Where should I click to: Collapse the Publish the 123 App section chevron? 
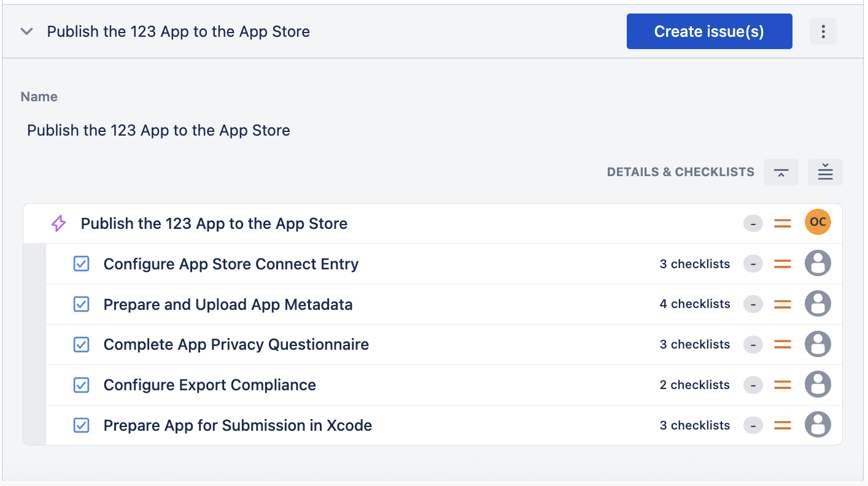coord(26,31)
